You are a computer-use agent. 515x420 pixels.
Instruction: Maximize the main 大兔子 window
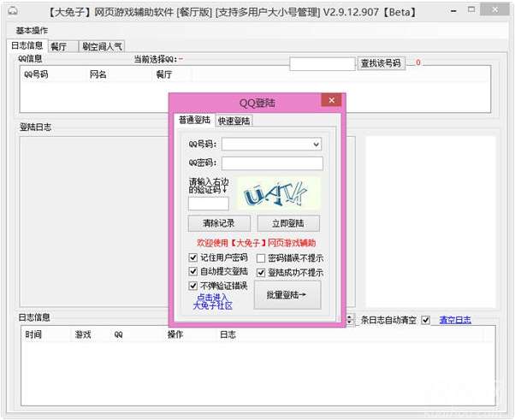coord(471,10)
